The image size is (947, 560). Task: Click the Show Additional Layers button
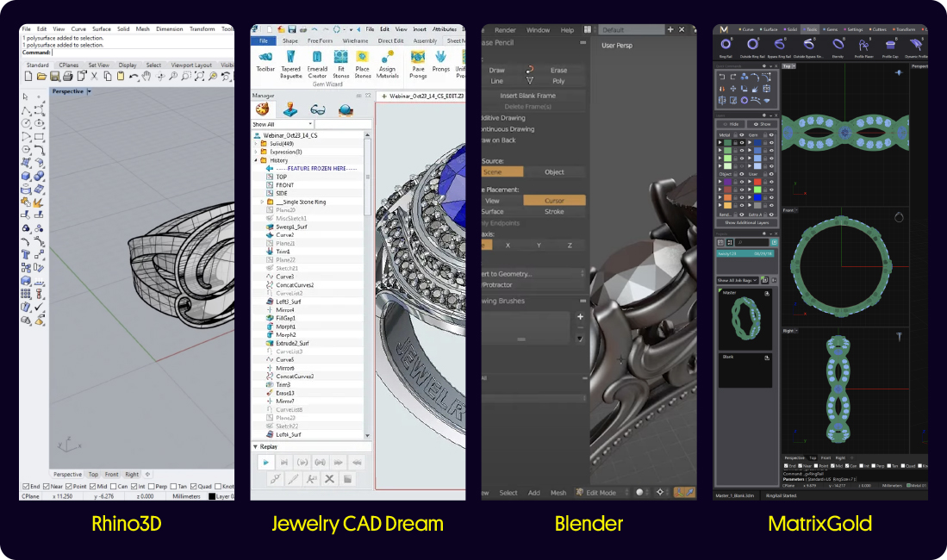pos(748,221)
